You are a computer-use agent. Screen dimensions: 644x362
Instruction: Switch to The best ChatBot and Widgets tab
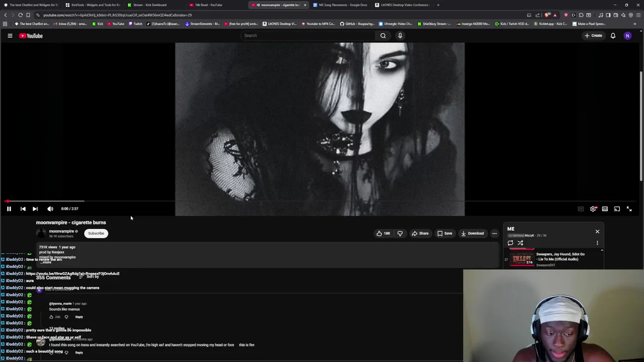31,5
